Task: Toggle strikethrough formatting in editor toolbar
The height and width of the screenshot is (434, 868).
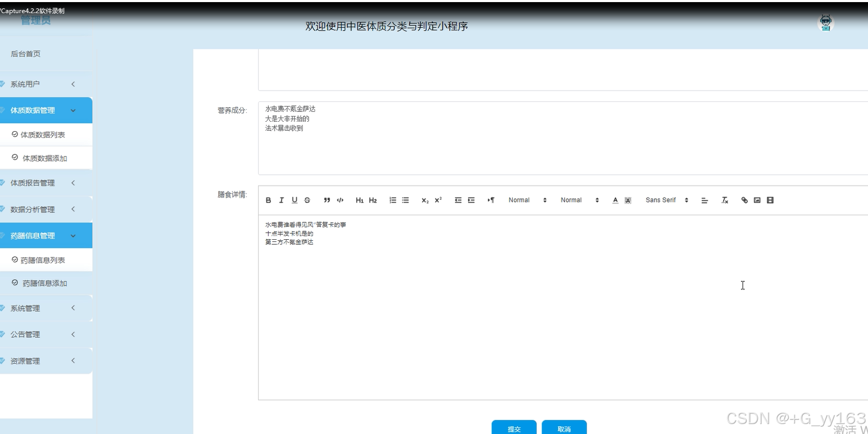Action: 308,200
